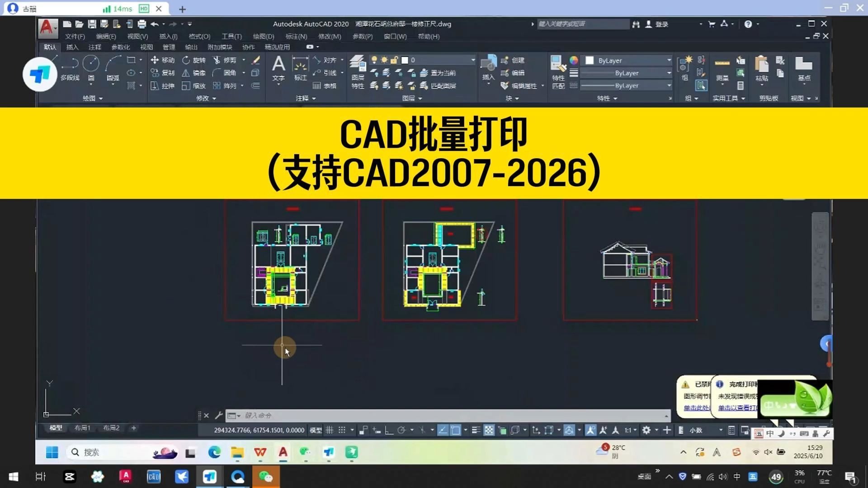Viewport: 868px width, 488px height.
Task: Toggle grid display in the status bar
Action: 329,430
